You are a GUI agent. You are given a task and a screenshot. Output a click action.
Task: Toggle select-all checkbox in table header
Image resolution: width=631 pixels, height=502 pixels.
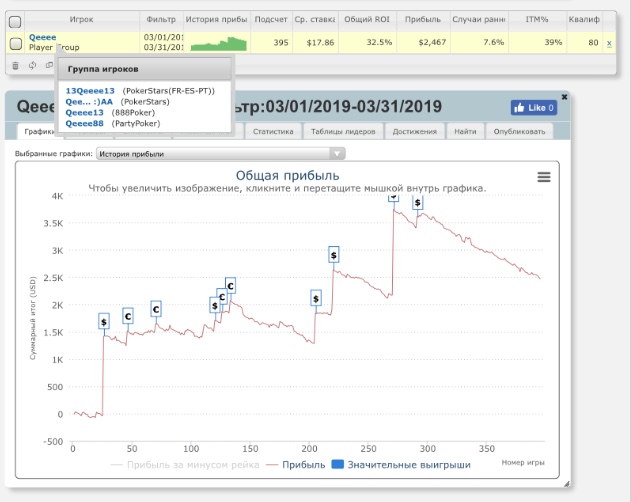(15, 22)
